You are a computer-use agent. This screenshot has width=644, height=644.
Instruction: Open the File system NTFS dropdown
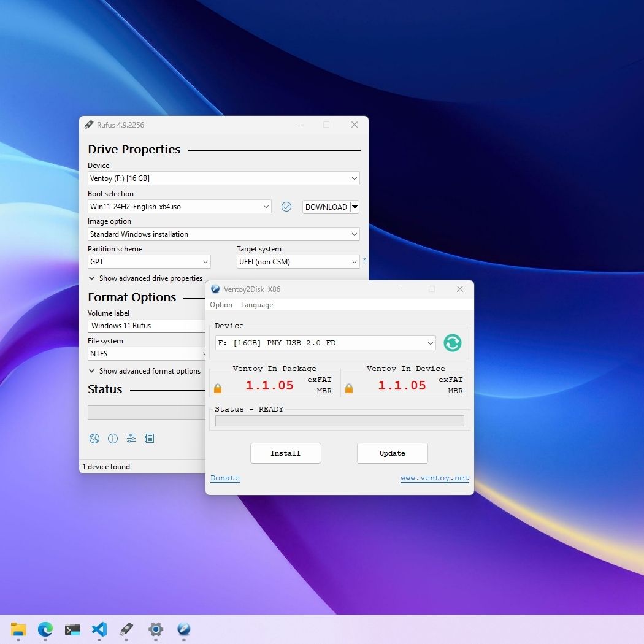pyautogui.click(x=147, y=354)
